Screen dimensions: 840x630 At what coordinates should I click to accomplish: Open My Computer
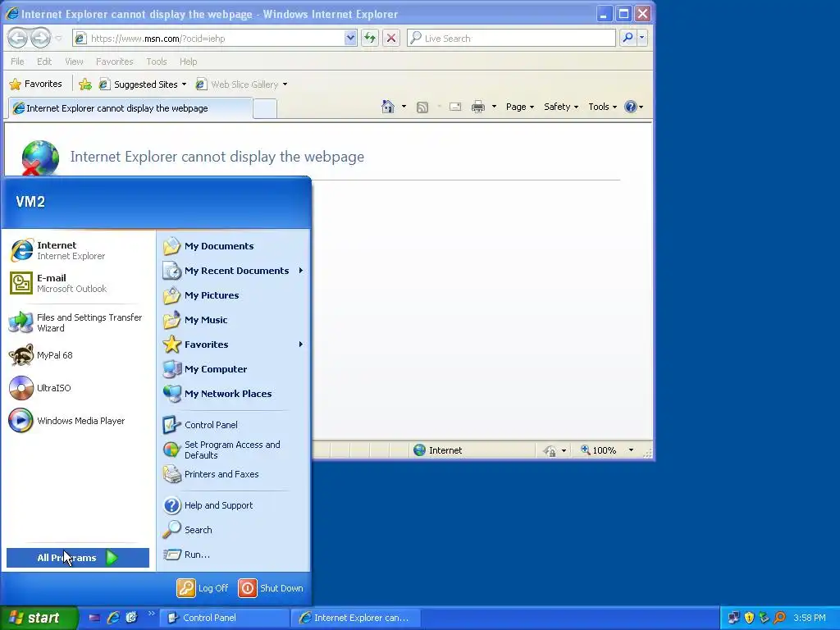point(234,369)
